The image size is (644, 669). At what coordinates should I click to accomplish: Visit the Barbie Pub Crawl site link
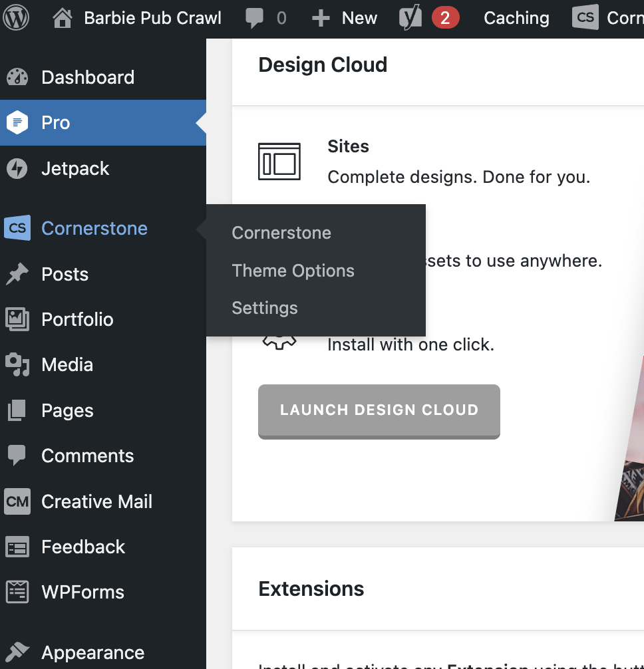tap(152, 18)
